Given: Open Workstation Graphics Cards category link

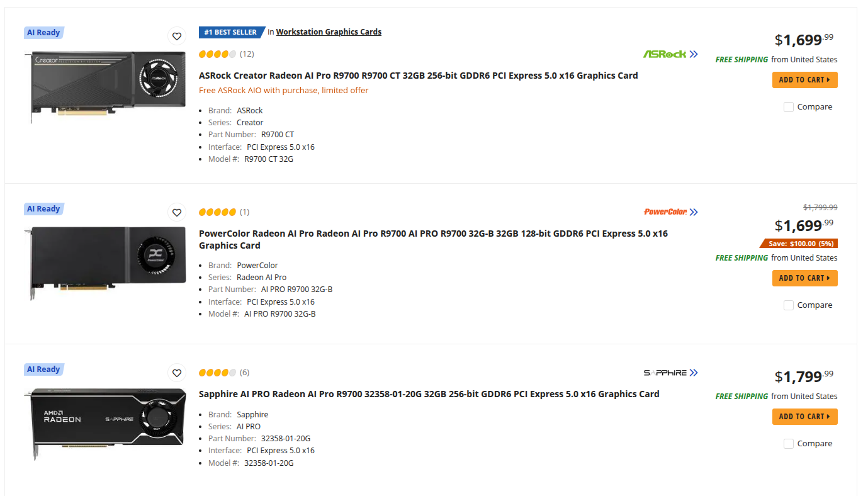Looking at the screenshot, I should 329,32.
